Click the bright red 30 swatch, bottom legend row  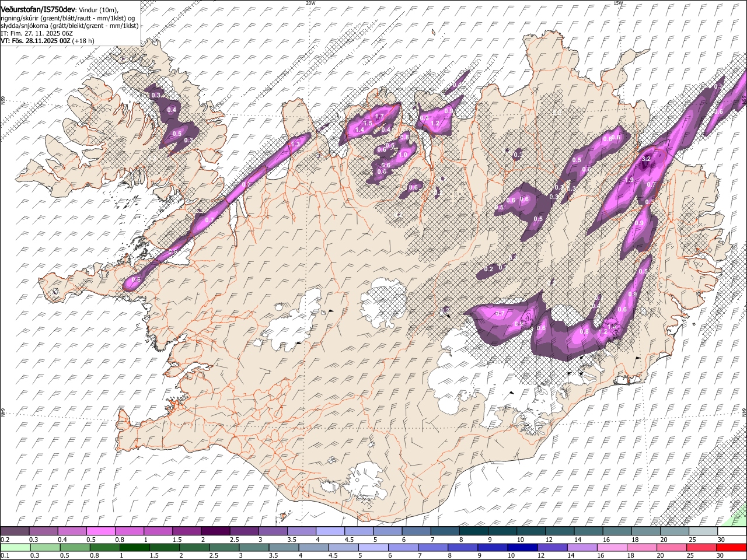click(731, 547)
